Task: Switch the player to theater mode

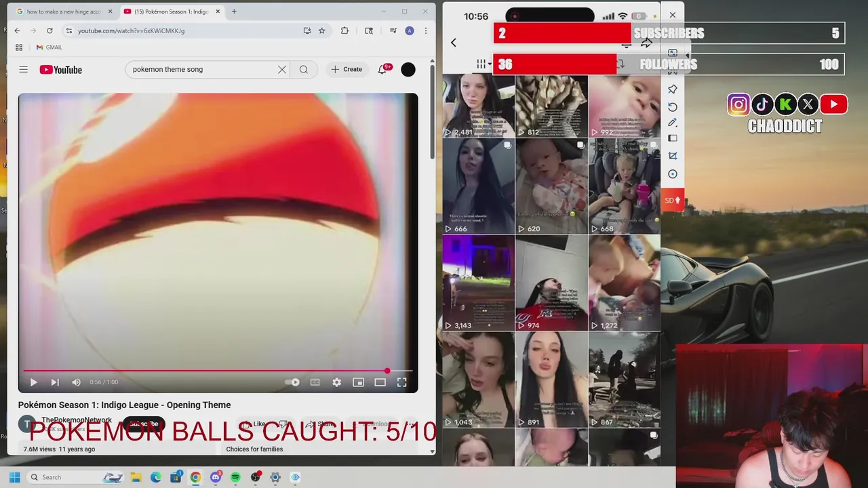Action: click(380, 382)
